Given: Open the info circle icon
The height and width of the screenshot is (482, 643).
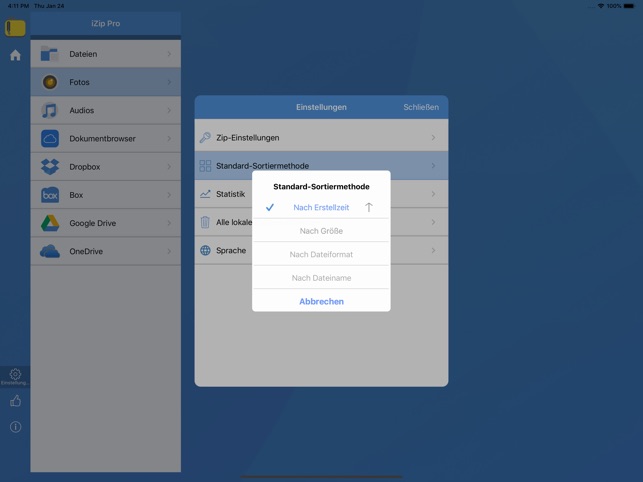Looking at the screenshot, I should (15, 427).
